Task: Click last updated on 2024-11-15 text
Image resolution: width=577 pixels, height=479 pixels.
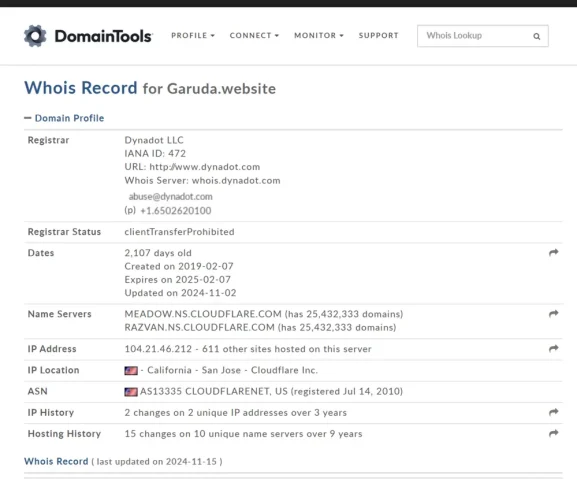Action: point(157,462)
